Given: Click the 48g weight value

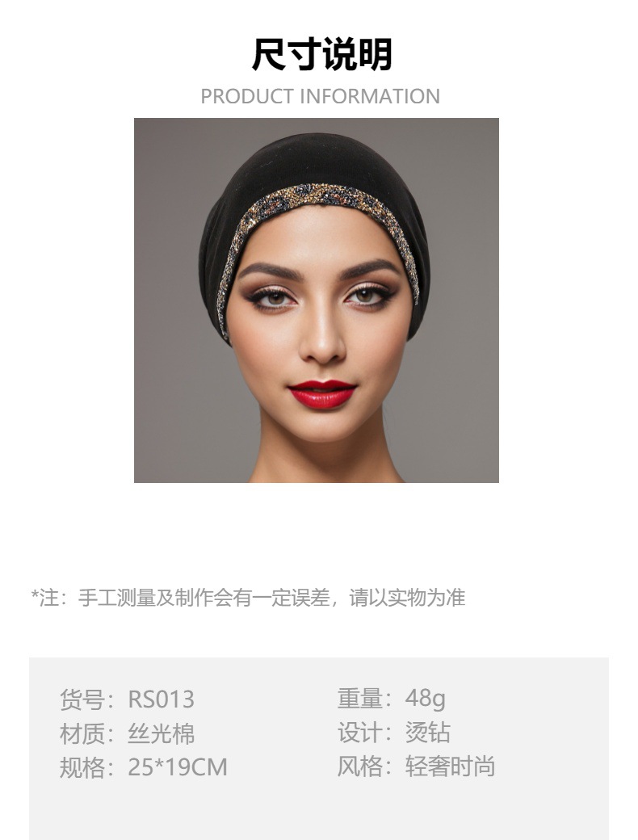Looking at the screenshot, I should coord(426,699).
